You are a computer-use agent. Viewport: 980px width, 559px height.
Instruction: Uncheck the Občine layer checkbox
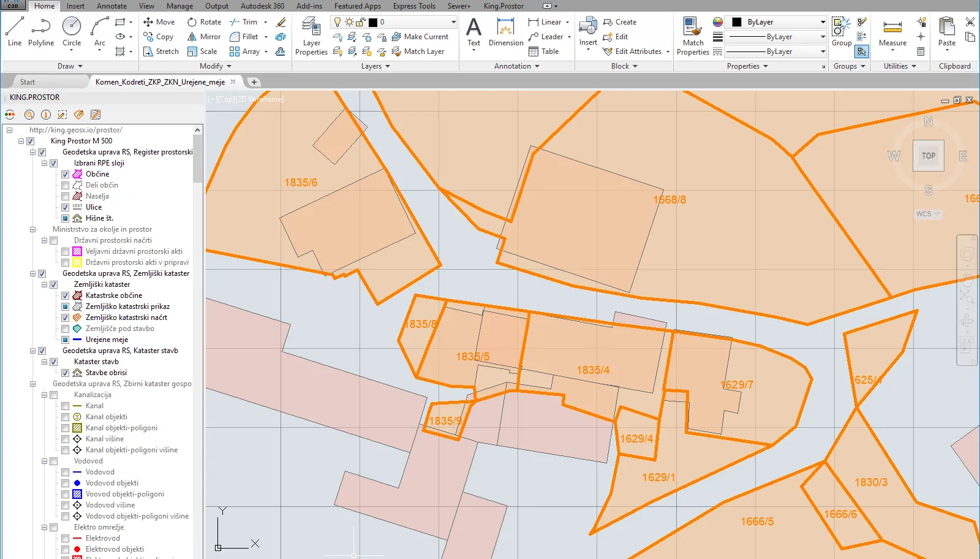click(65, 174)
